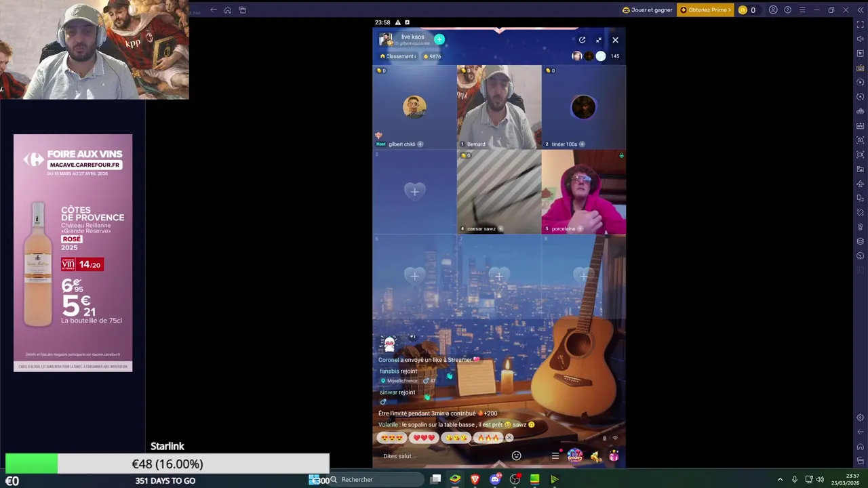
Task: Click the Dites salut chat input
Action: click(441, 456)
